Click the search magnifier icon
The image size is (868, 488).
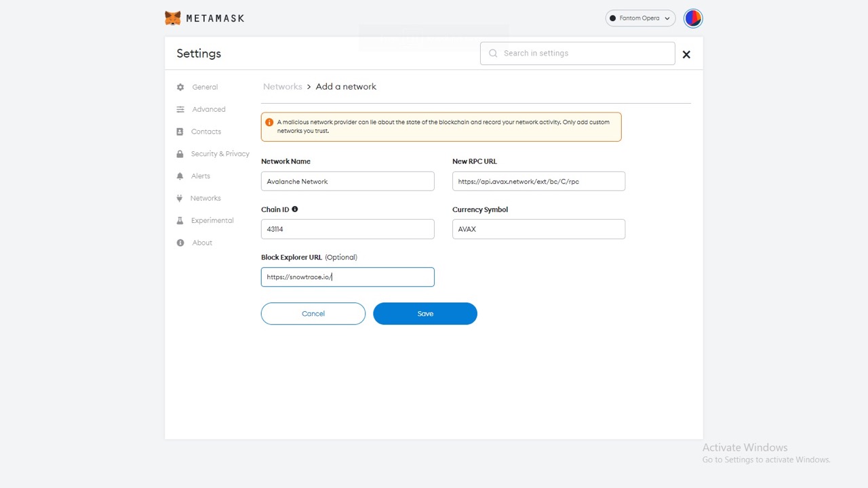tap(493, 54)
